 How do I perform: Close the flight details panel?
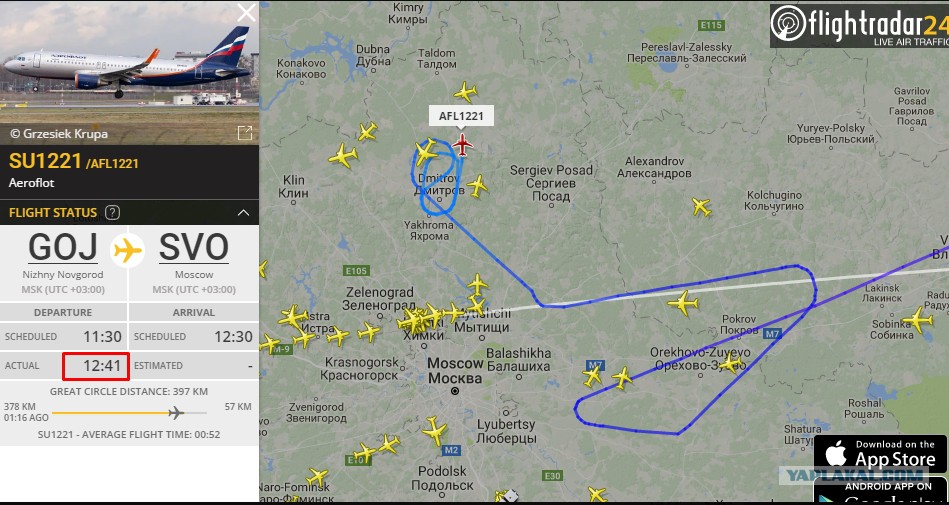[x=246, y=13]
